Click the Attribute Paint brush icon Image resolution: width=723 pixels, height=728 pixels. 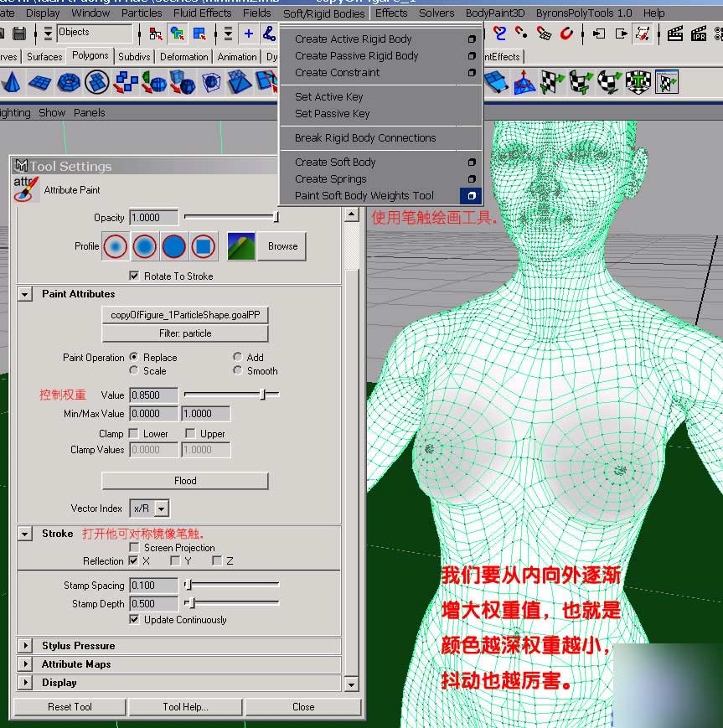click(25, 190)
